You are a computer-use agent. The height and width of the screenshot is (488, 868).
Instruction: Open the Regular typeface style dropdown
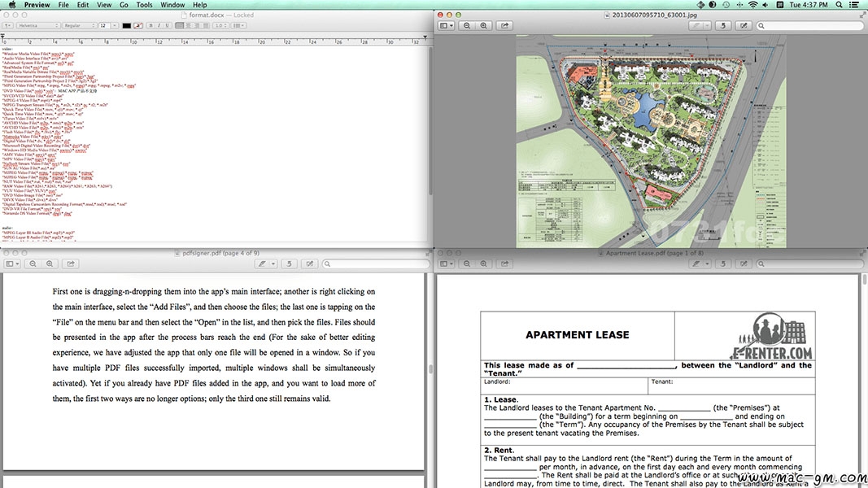point(79,26)
